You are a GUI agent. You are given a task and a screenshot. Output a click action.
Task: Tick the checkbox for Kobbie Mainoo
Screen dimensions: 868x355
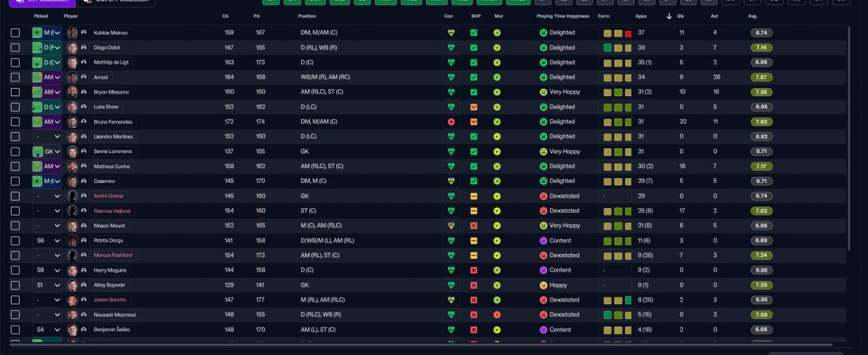tap(16, 33)
